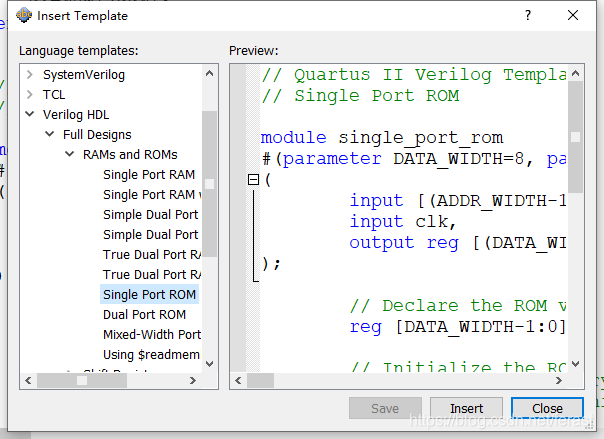Choose the Using $readmem template
The width and height of the screenshot is (604, 439).
click(152, 355)
